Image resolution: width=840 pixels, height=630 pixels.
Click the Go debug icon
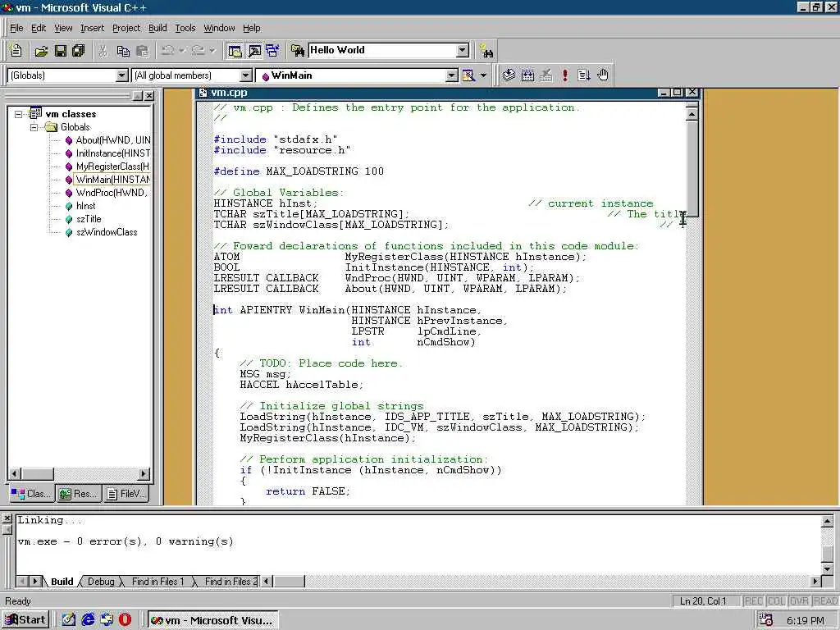[584, 75]
